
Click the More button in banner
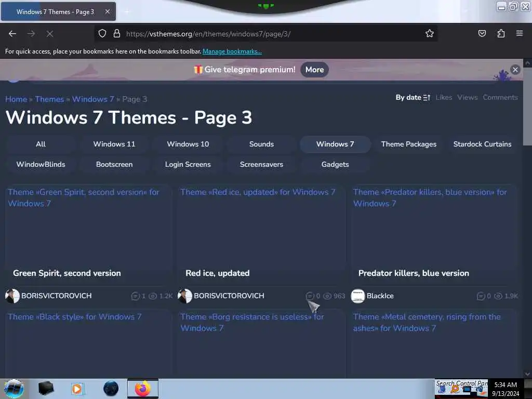coord(314,70)
